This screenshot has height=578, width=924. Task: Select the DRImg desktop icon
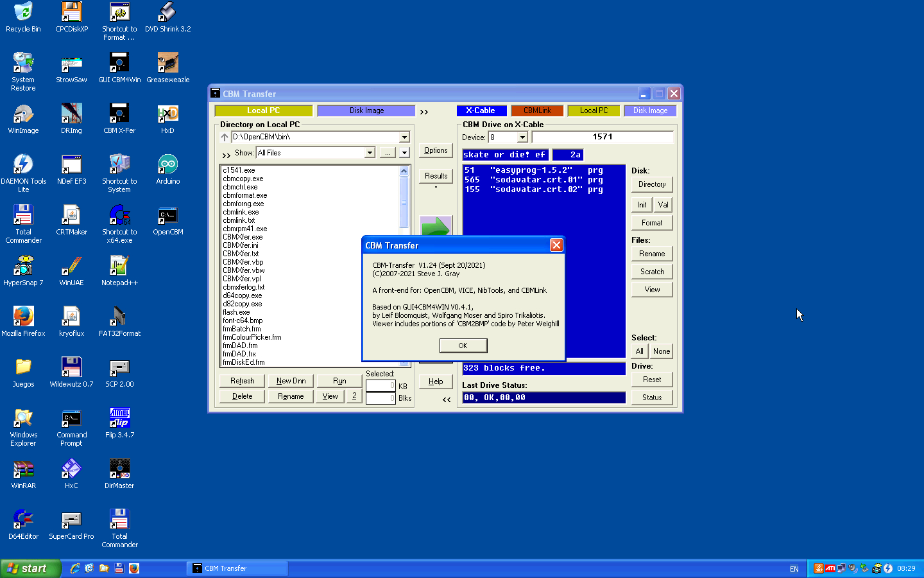click(x=71, y=119)
